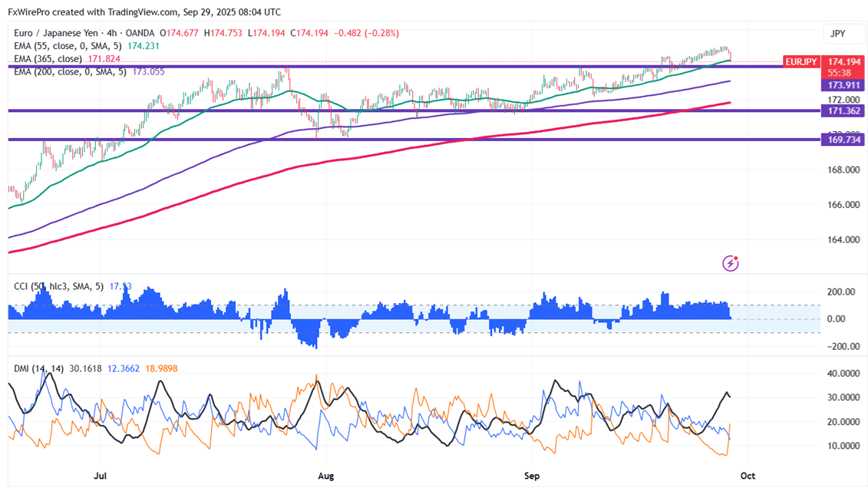Click the high price H174.753 in header
Viewport: 868px width, 491px height.
click(223, 33)
